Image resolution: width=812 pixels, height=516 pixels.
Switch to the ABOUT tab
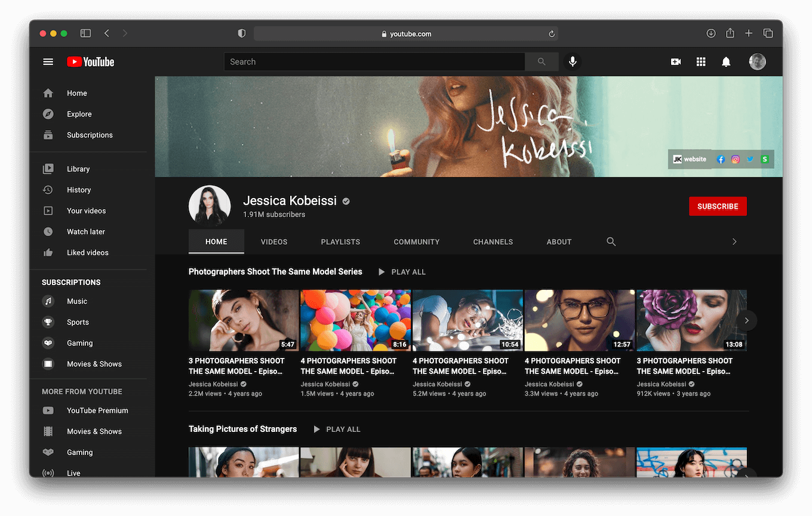click(x=559, y=242)
